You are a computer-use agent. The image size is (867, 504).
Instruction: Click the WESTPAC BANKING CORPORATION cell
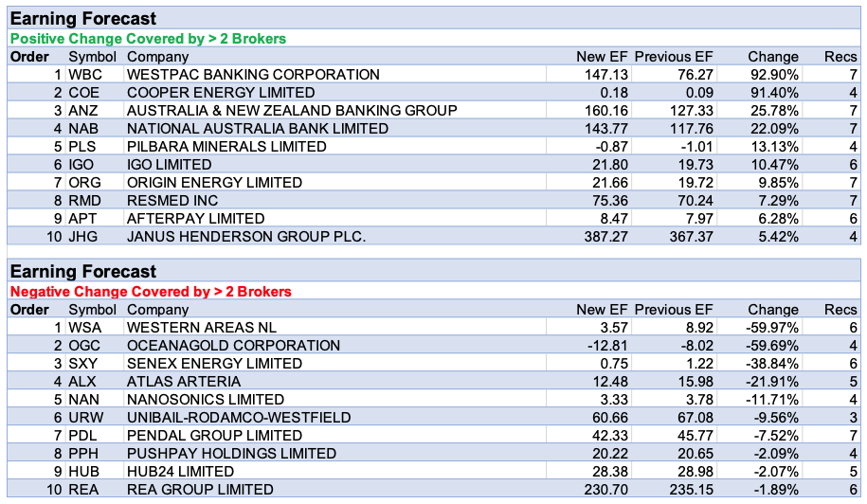pos(253,75)
